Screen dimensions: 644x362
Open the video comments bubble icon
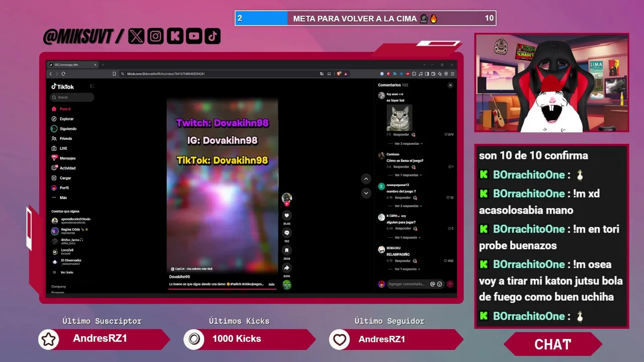(x=287, y=233)
